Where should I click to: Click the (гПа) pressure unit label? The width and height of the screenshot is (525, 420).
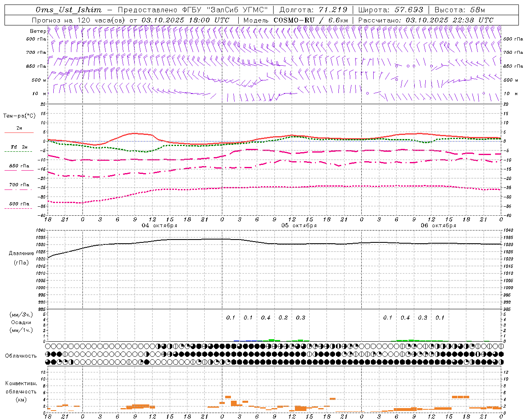21,263
